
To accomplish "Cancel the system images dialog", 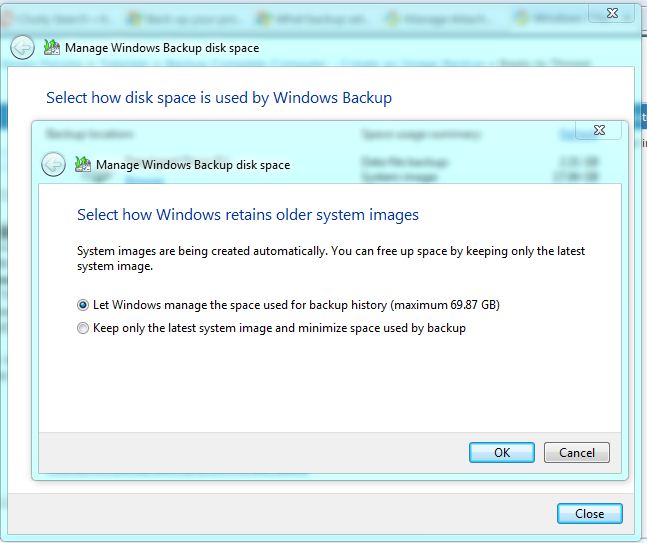I will tap(576, 453).
